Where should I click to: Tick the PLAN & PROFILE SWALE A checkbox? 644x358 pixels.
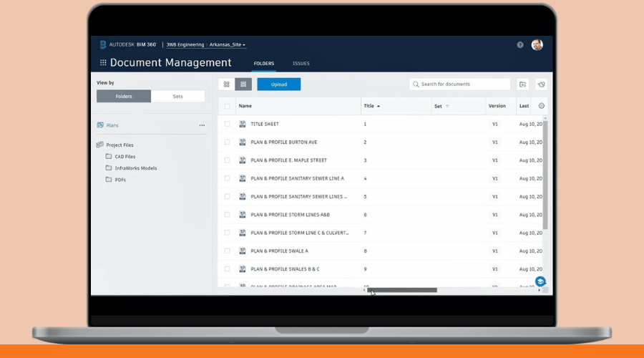(227, 251)
